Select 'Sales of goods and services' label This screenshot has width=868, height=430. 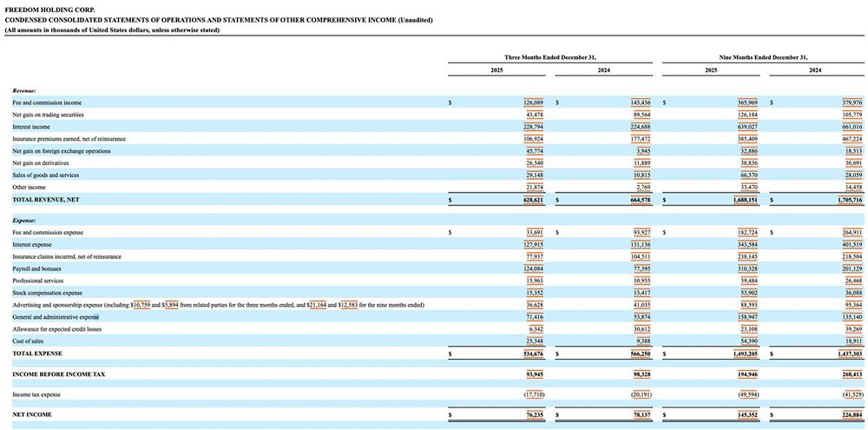click(x=45, y=175)
